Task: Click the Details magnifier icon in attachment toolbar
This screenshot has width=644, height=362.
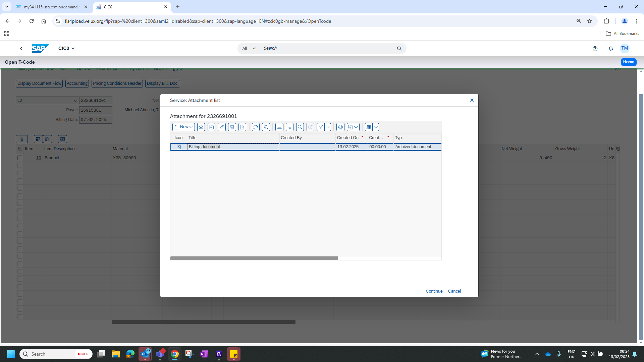Action: coord(266,127)
